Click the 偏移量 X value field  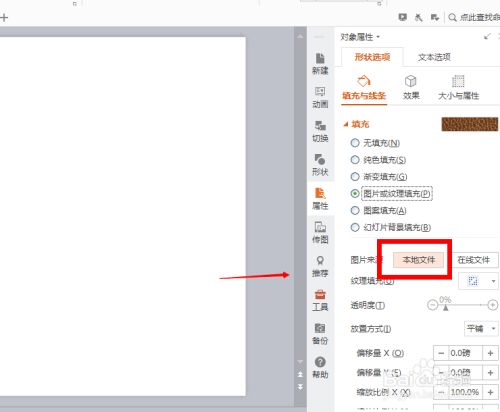[466, 353]
